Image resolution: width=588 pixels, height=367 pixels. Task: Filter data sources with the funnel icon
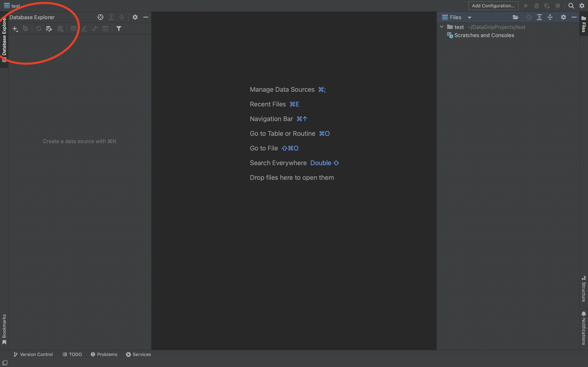119,28
